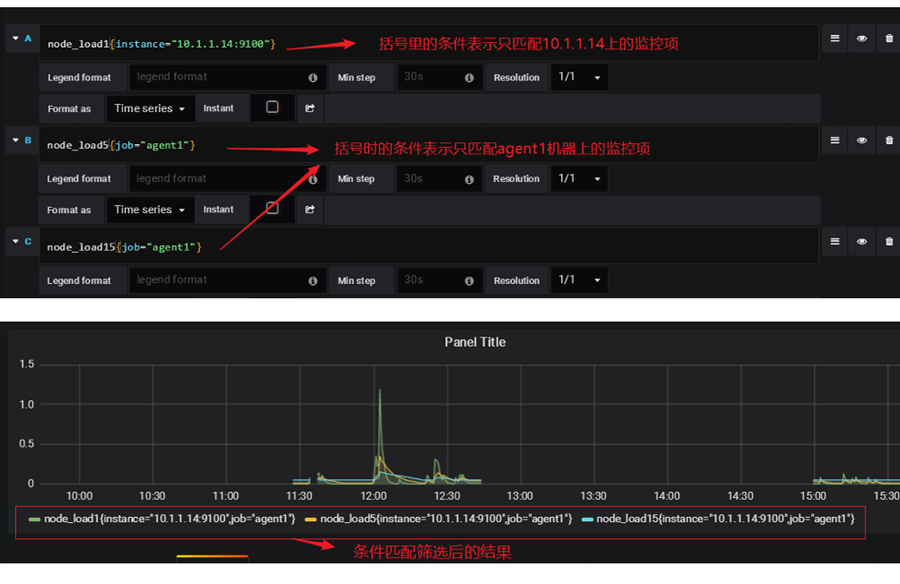
Task: Select the 12:00 label on the time axis
Action: coord(374,496)
